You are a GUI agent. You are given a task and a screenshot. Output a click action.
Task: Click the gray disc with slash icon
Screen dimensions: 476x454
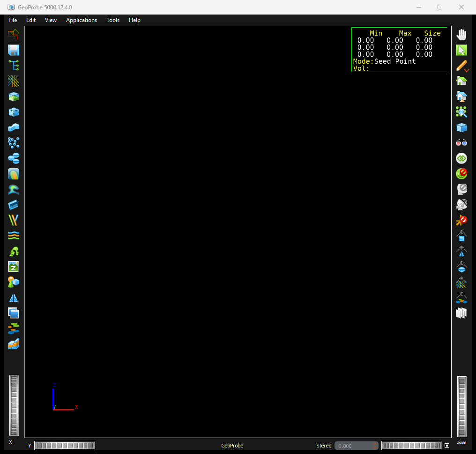(x=461, y=189)
